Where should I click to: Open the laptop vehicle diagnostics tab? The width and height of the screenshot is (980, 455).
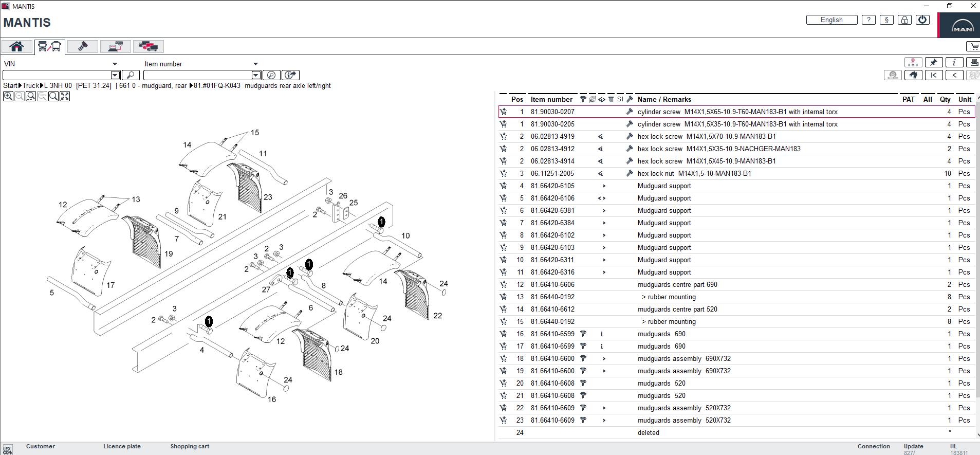tap(115, 47)
